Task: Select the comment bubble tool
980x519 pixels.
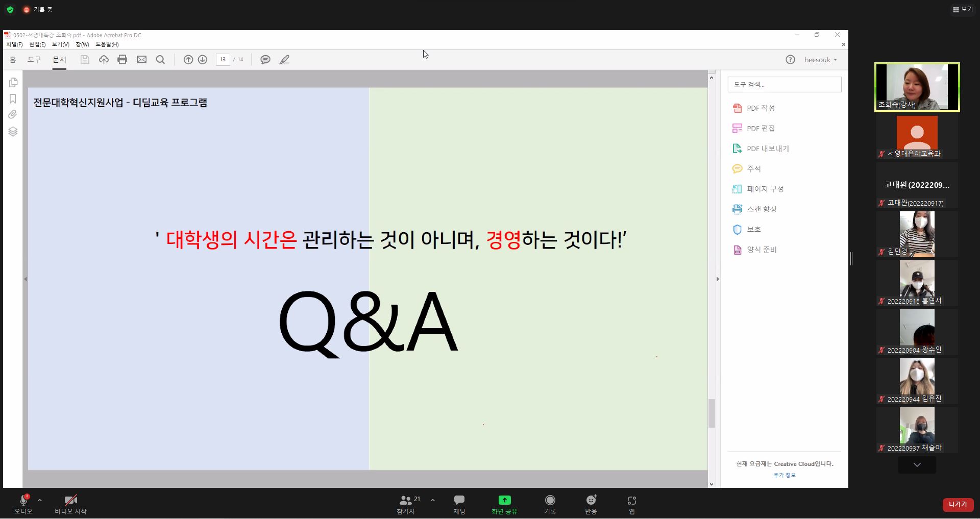Action: click(x=265, y=60)
